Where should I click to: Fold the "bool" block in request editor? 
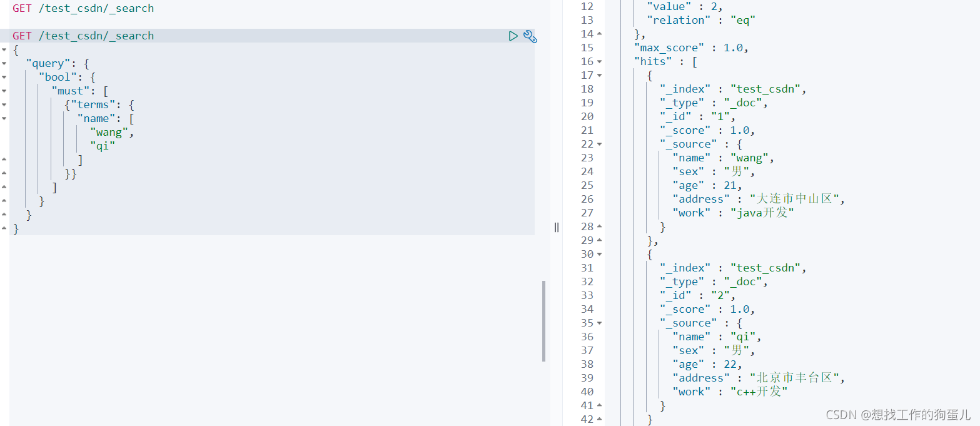[x=4, y=77]
